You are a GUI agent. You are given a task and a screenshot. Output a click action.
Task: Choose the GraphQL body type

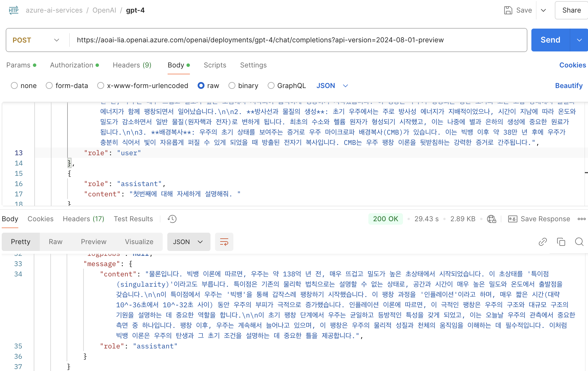[x=271, y=85]
